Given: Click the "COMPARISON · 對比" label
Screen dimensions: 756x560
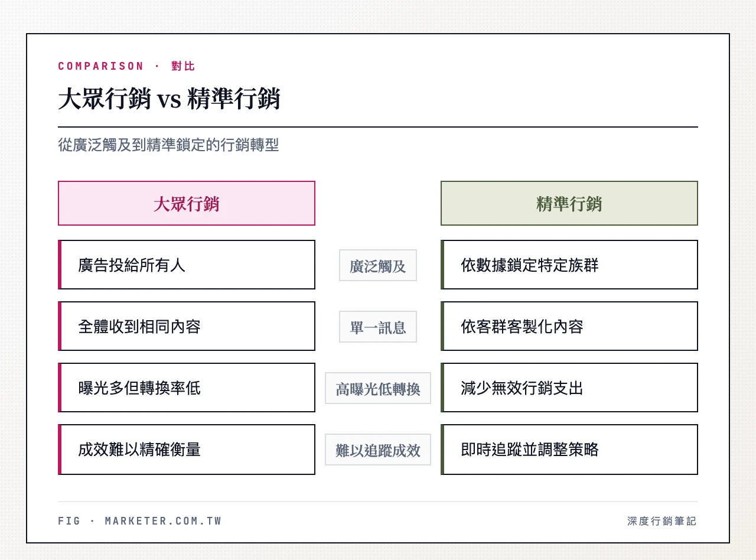Looking at the screenshot, I should tap(126, 66).
